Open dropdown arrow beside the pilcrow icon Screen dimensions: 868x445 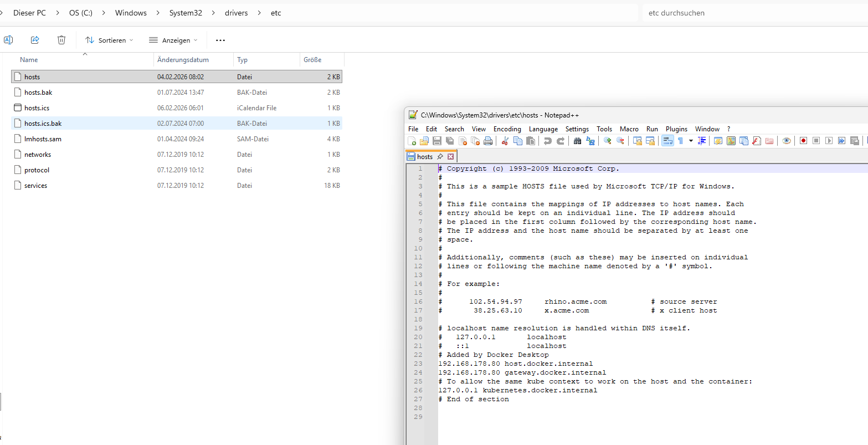(691, 141)
